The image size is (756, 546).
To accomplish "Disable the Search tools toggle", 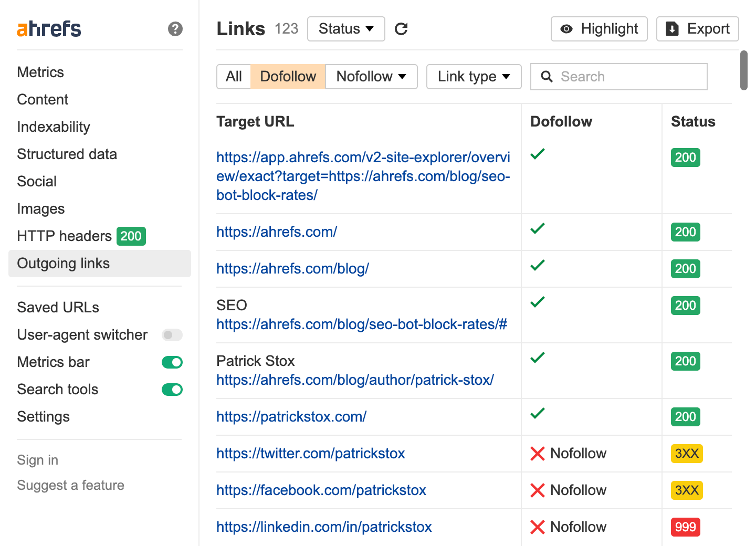I will tap(172, 390).
